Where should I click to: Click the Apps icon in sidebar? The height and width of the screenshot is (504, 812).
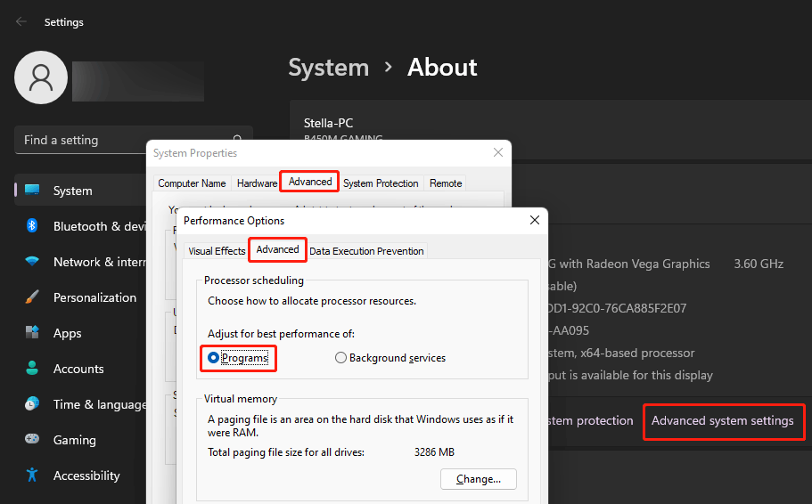[32, 332]
